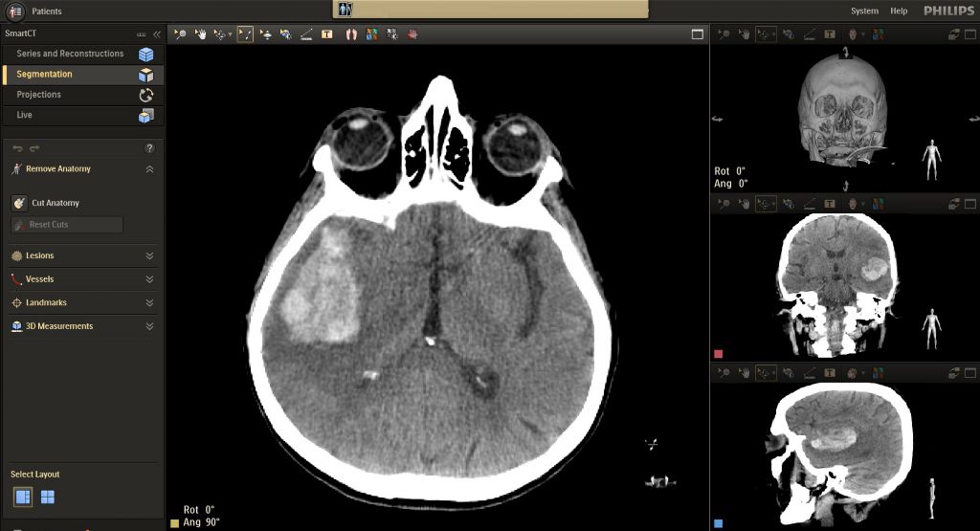The height and width of the screenshot is (531, 980).
Task: Click the orientation figure in sagittal view
Action: (x=931, y=498)
